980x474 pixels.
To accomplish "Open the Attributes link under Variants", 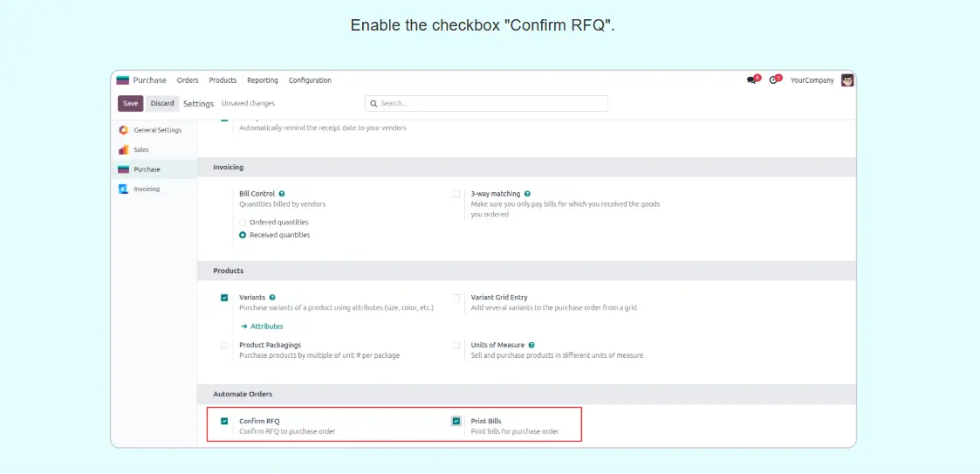I will [x=262, y=326].
